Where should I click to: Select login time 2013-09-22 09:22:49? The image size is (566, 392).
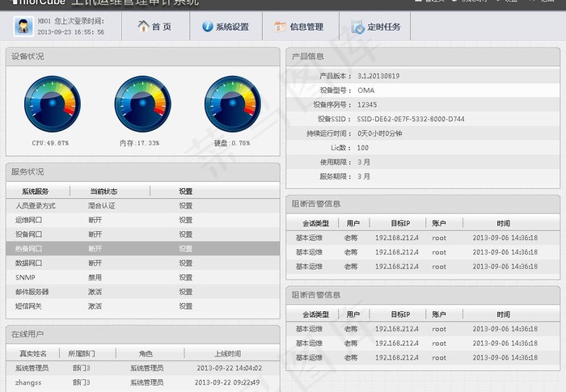pos(227,382)
